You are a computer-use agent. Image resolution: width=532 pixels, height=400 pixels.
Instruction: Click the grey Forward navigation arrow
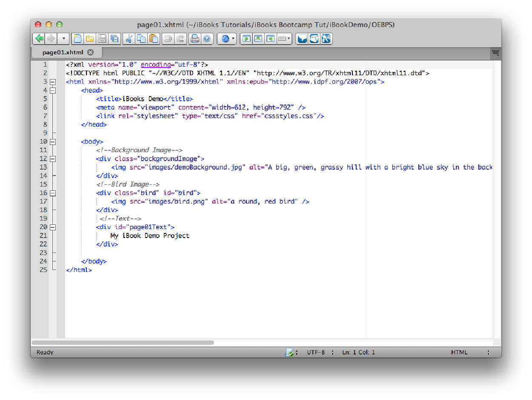pos(51,39)
